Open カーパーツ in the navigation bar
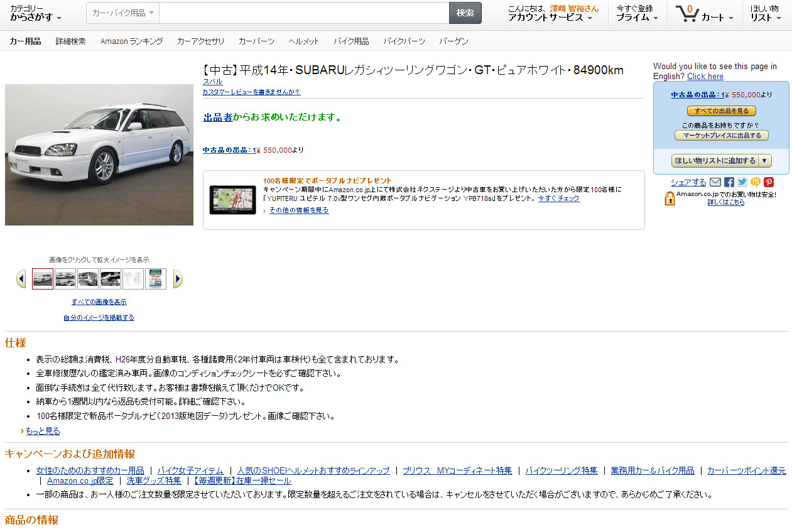 (x=256, y=41)
